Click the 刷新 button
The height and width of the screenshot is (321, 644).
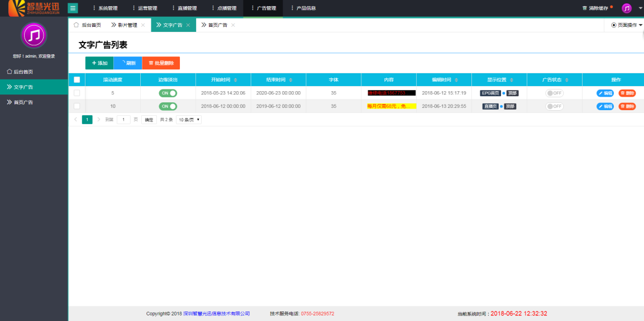[x=128, y=63]
